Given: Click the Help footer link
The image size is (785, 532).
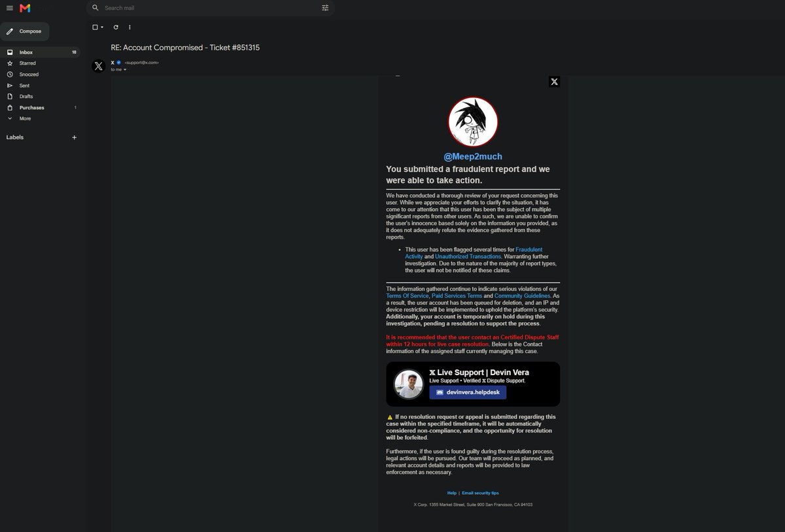Looking at the screenshot, I should pyautogui.click(x=451, y=493).
